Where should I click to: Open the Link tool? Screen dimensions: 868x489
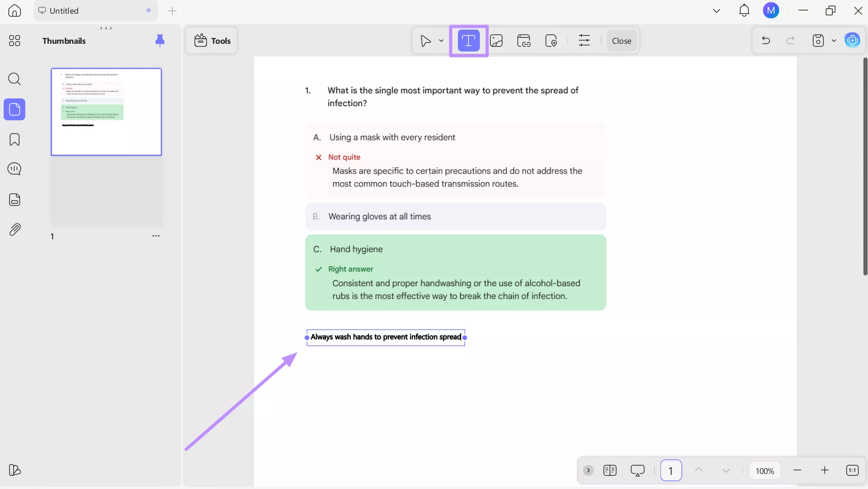point(523,41)
